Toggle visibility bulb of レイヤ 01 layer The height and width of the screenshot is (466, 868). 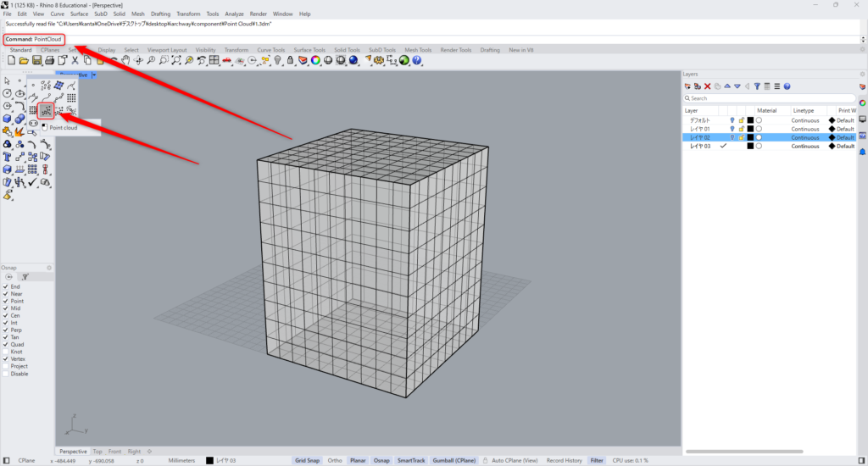[732, 129]
